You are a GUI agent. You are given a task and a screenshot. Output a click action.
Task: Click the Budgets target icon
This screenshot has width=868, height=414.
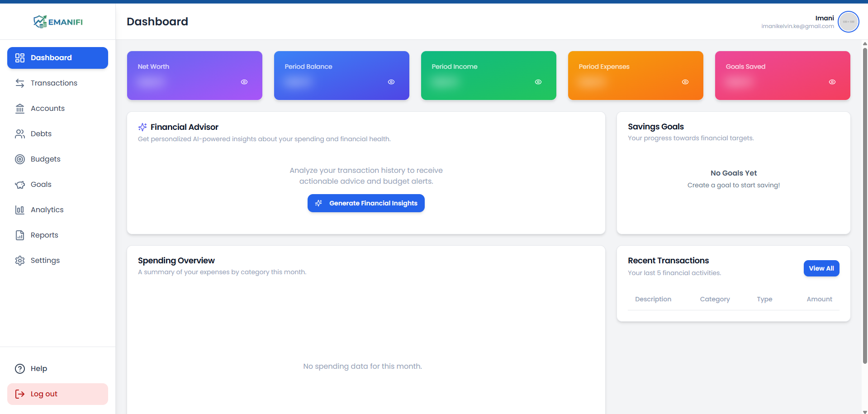(x=19, y=159)
